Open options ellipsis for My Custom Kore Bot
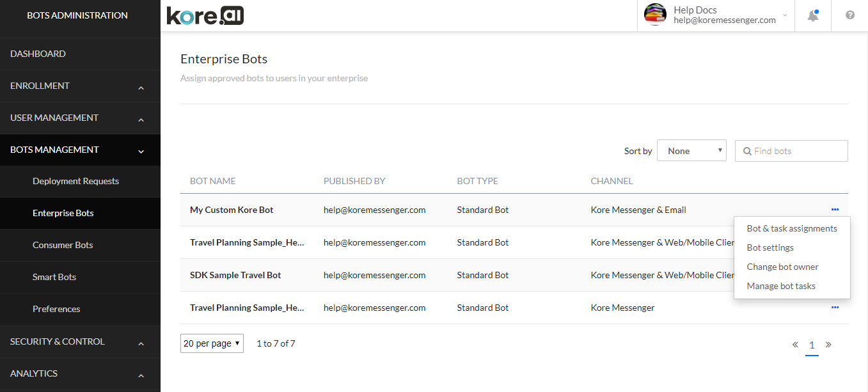Image resolution: width=868 pixels, height=392 pixels. point(835,210)
